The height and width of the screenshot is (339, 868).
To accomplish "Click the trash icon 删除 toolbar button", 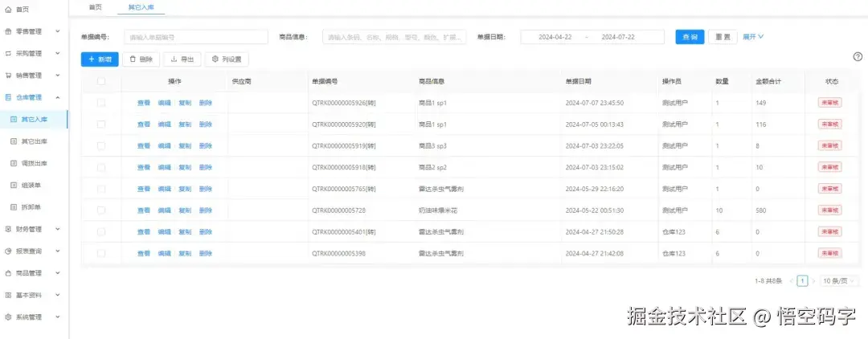I will 141,59.
